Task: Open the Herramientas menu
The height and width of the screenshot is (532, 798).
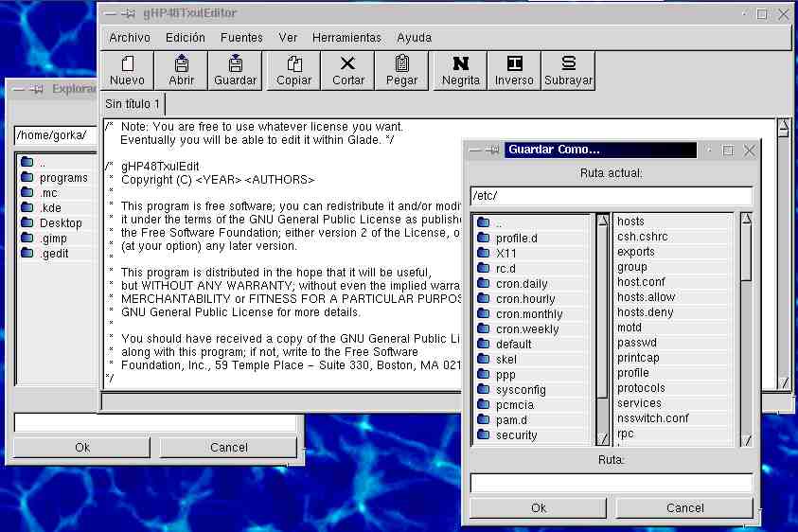Action: coord(346,38)
